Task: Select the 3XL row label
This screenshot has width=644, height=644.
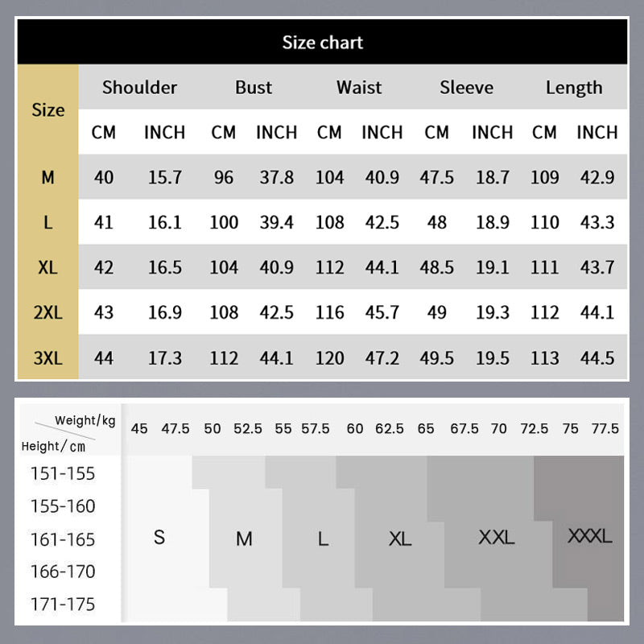Action: click(48, 357)
